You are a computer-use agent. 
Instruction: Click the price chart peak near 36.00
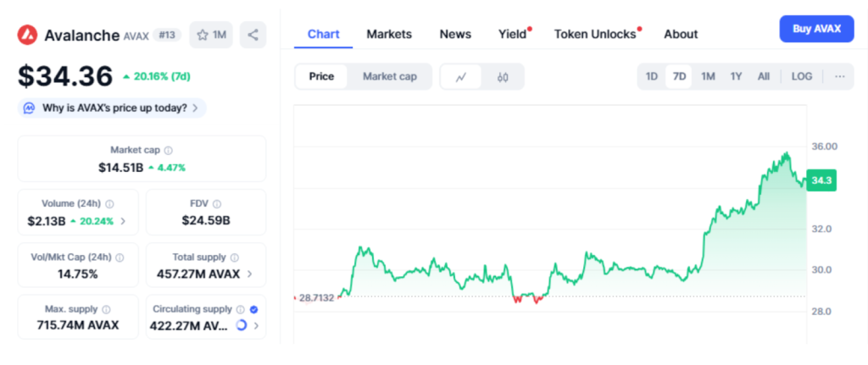click(786, 154)
